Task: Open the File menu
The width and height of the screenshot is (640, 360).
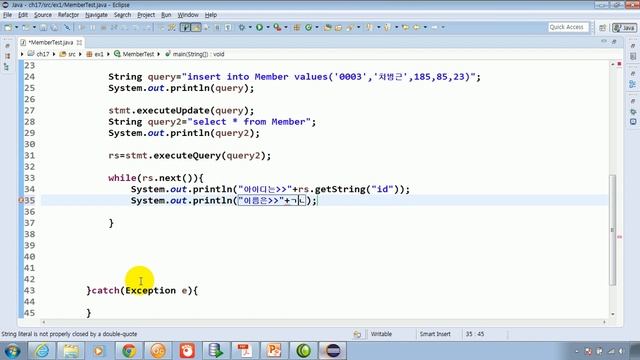Action: [x=7, y=15]
